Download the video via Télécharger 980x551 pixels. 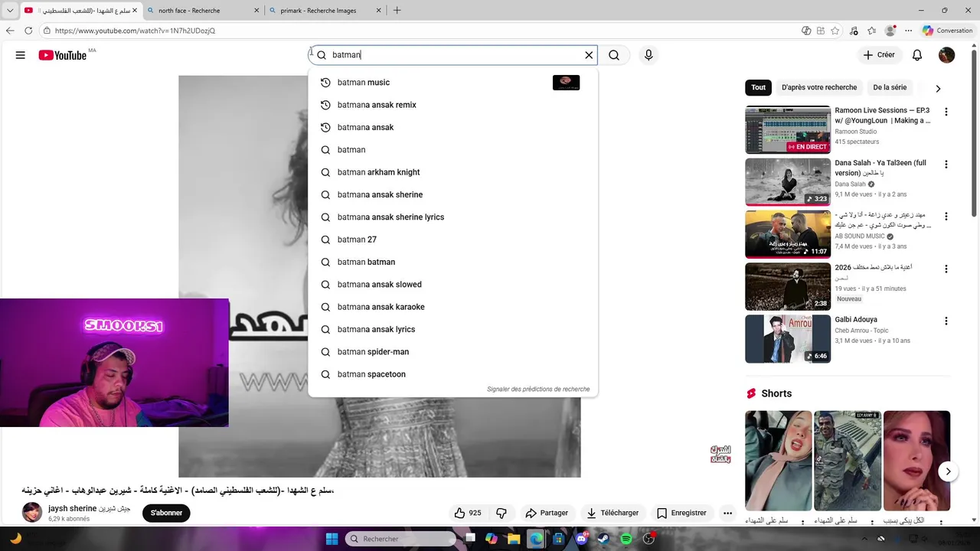click(x=612, y=513)
